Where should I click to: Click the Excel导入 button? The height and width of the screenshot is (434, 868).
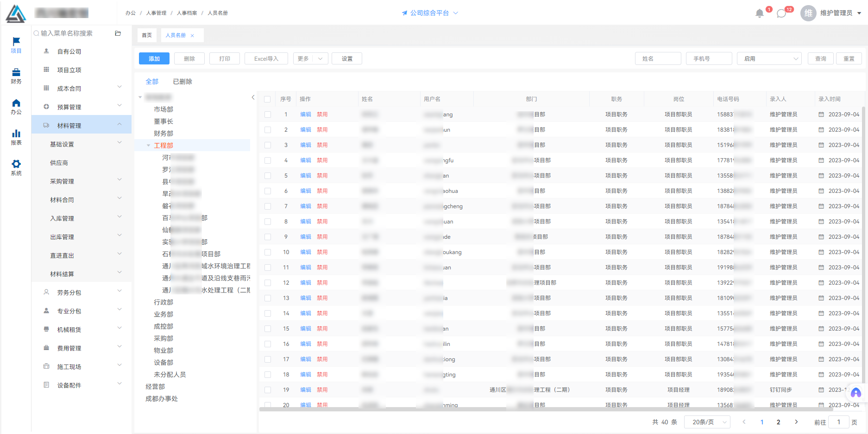tap(266, 58)
